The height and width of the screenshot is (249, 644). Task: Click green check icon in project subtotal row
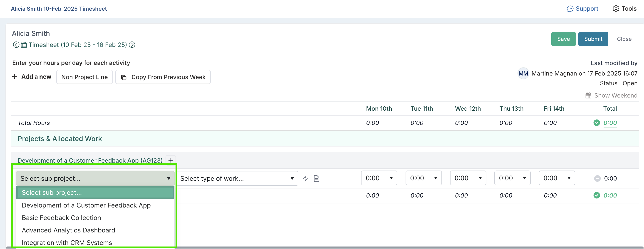pyautogui.click(x=597, y=195)
